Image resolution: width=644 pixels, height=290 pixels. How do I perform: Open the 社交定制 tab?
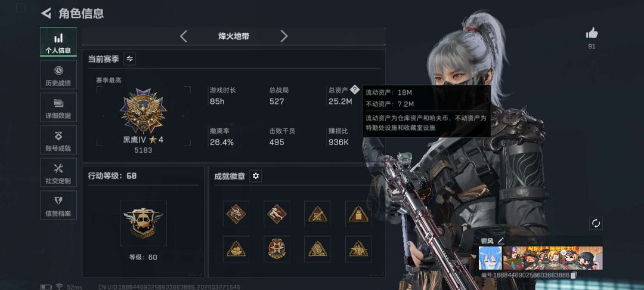coord(58,172)
